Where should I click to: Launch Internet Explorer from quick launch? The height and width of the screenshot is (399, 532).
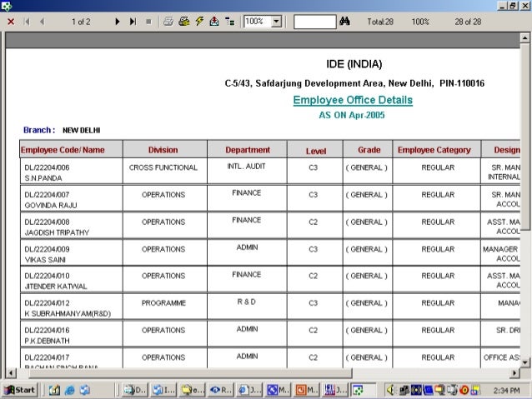click(x=69, y=390)
